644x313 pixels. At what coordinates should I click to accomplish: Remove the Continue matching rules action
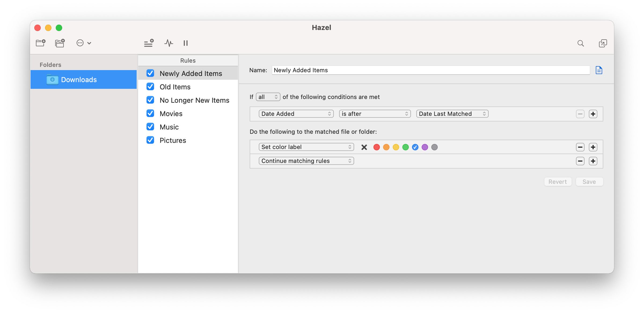pyautogui.click(x=580, y=161)
